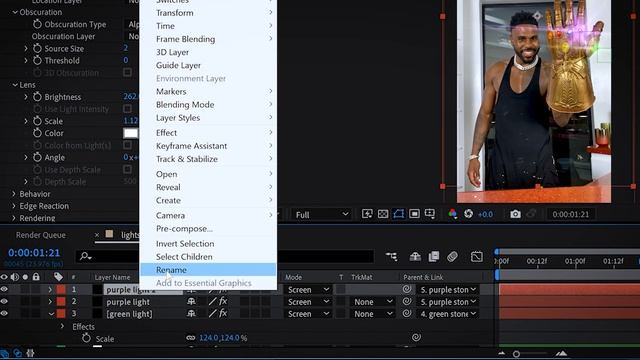The height and width of the screenshot is (360, 640).
Task: Click the fx switch on purple light layer
Action: point(223,302)
